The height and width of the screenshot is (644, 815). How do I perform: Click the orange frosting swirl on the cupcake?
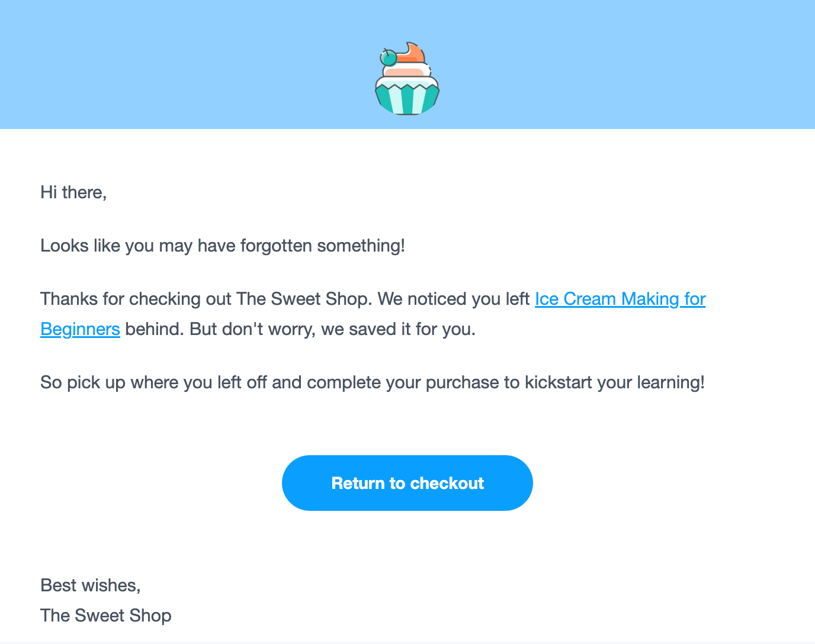[411, 52]
